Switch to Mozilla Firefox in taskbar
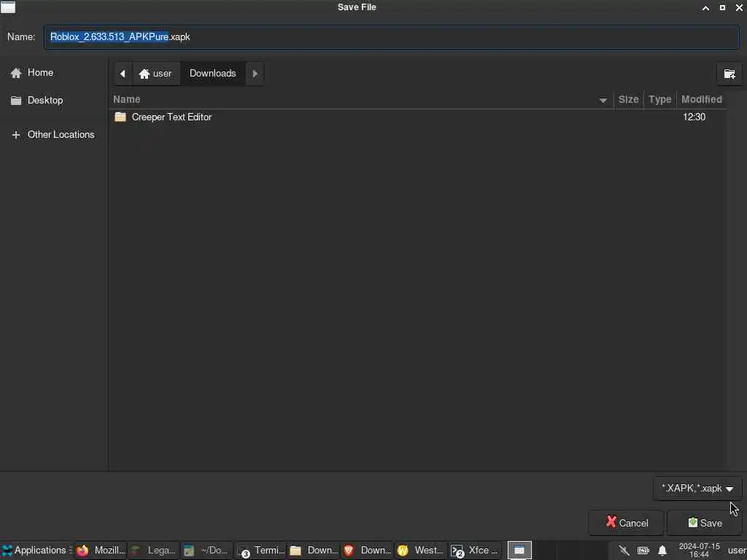This screenshot has width=747, height=560. tap(101, 550)
